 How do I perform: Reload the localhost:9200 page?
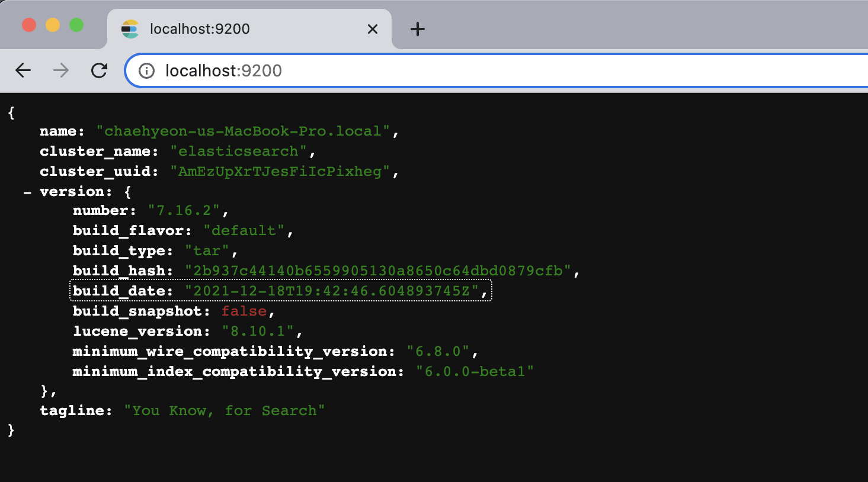98,70
